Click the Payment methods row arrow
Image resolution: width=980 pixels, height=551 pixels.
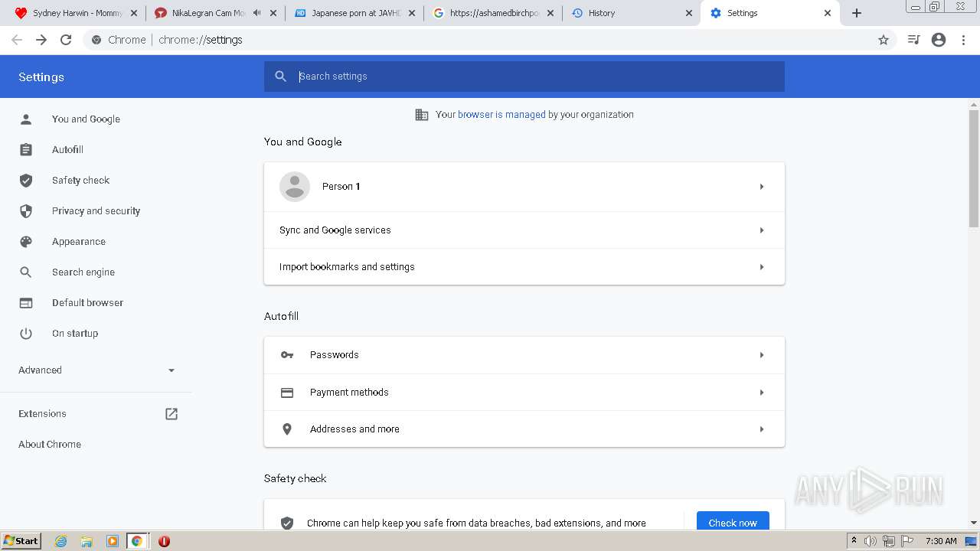pyautogui.click(x=762, y=393)
